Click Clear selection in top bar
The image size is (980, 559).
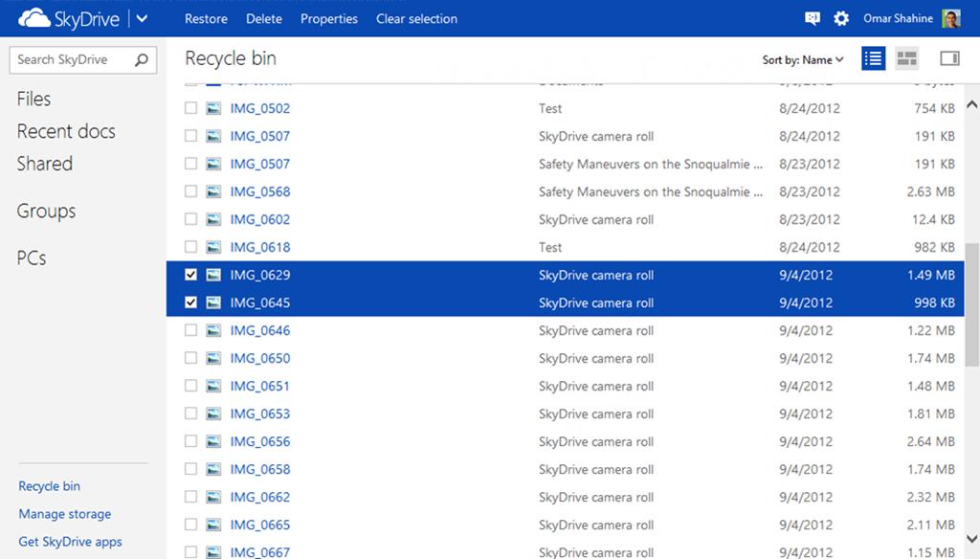[417, 19]
